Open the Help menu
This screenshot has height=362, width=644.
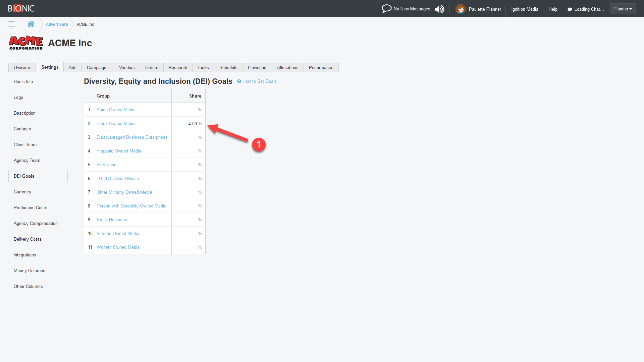tap(553, 9)
